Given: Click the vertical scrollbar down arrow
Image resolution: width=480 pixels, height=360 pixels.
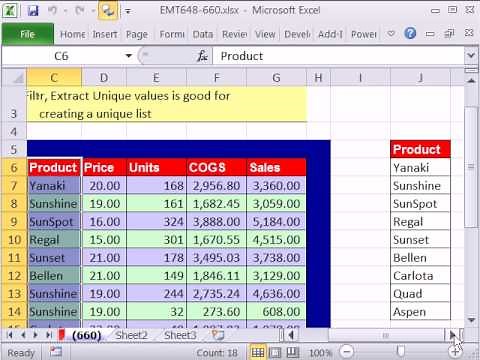Looking at the screenshot, I should [471, 320].
